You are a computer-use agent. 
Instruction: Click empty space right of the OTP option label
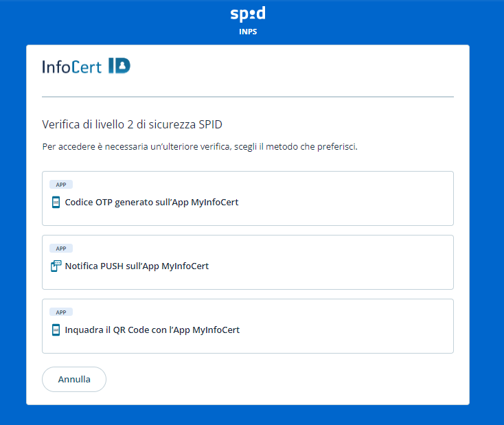343,203
